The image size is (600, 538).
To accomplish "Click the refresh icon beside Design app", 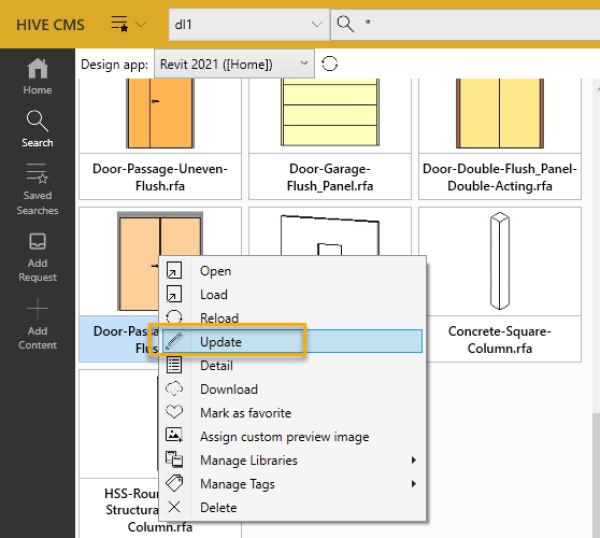I will (x=330, y=64).
